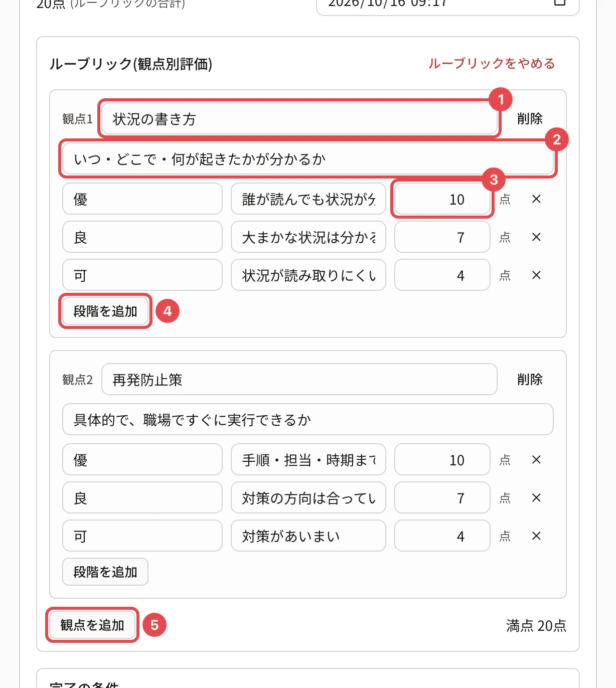This screenshot has width=616, height=688.
Task: Add a level via 段階を追加 in 観点1
Action: (105, 311)
